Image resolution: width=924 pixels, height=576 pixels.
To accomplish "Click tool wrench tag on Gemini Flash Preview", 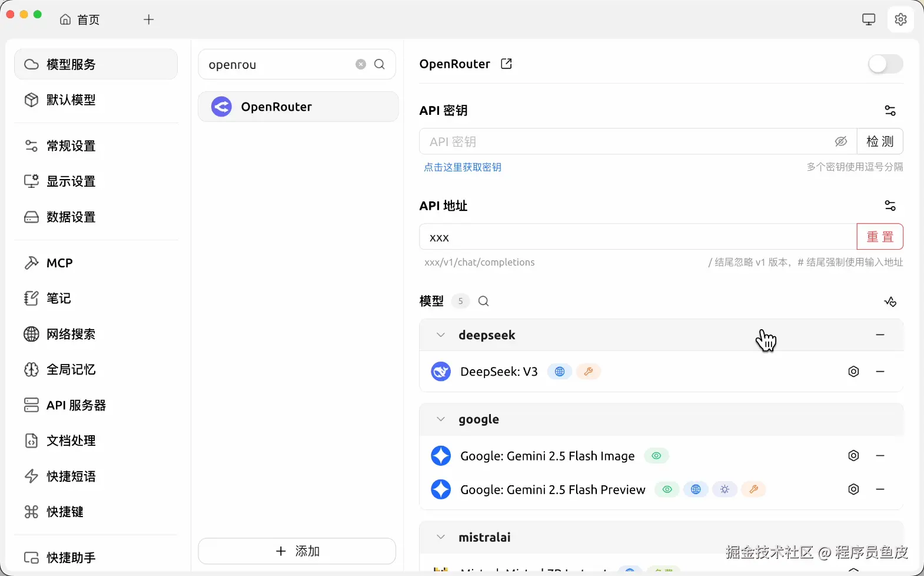I will (753, 489).
